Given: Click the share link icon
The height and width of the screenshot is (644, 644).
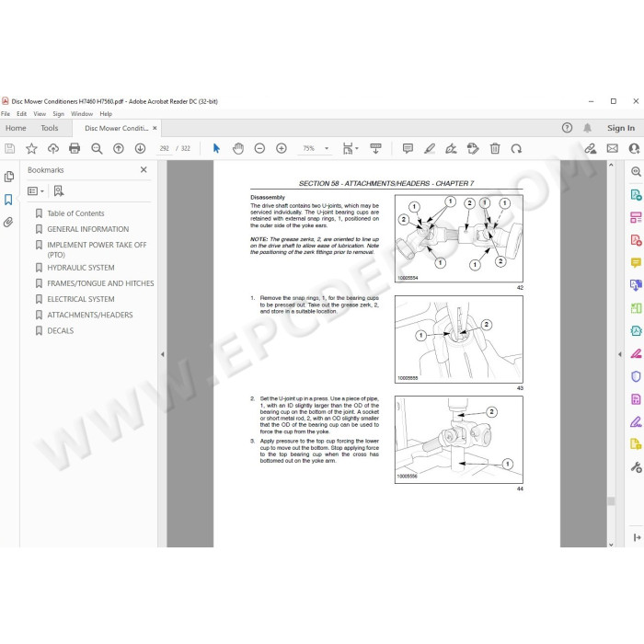Looking at the screenshot, I should [591, 148].
